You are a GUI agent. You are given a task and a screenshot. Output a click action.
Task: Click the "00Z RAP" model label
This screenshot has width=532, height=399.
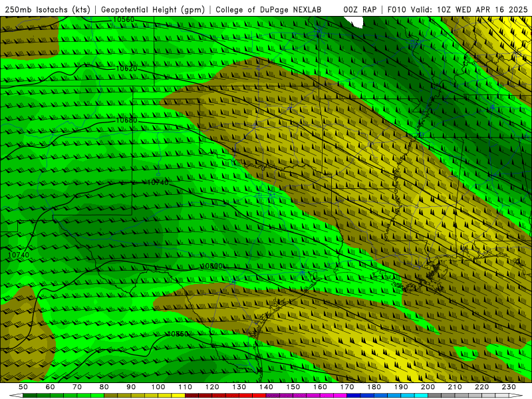click(x=360, y=10)
